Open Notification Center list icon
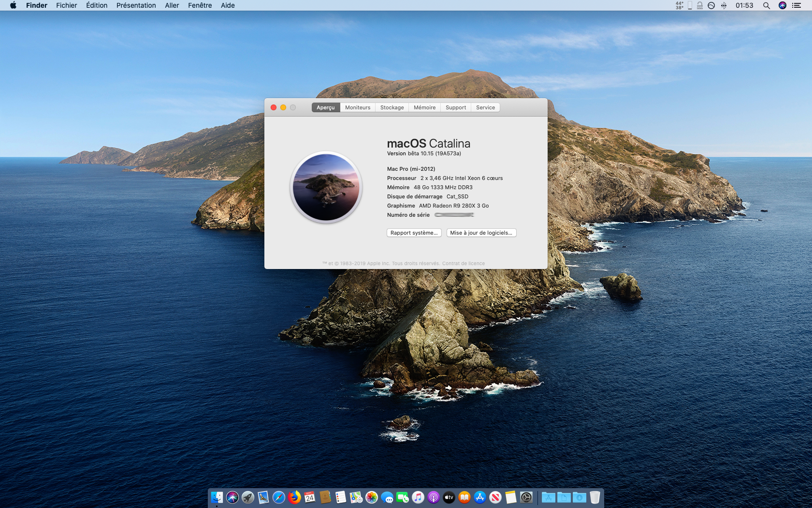 click(797, 5)
